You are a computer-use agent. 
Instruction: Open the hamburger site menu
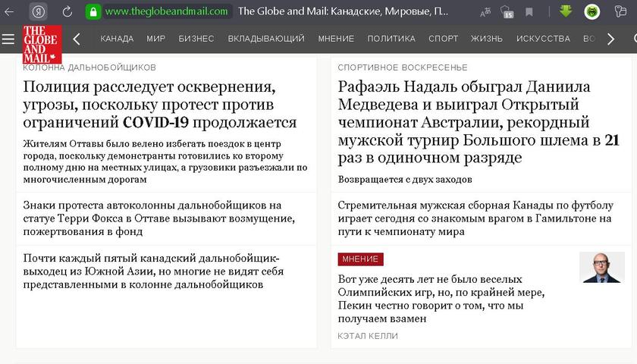coord(8,39)
